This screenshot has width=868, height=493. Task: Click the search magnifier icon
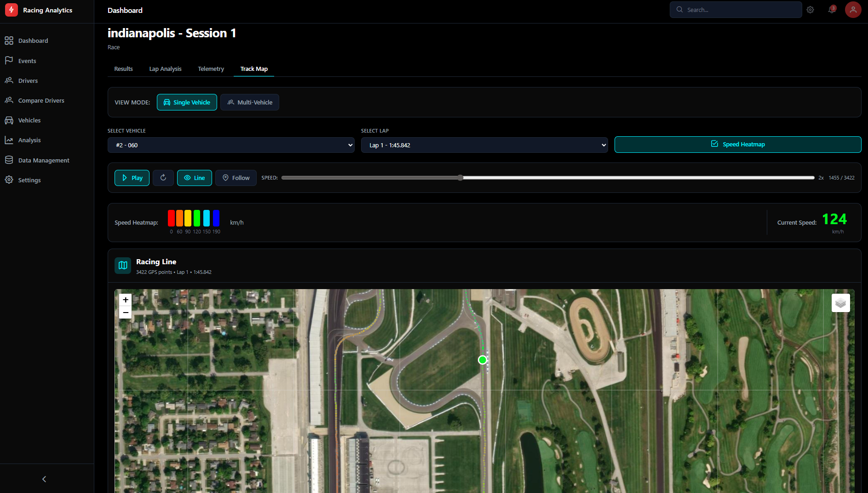coord(679,10)
